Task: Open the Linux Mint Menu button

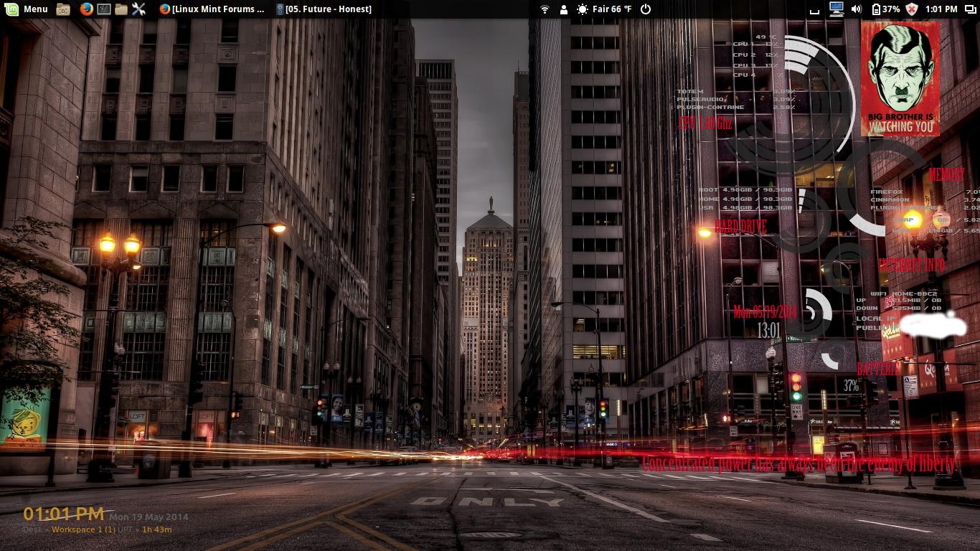Action: tap(26, 9)
